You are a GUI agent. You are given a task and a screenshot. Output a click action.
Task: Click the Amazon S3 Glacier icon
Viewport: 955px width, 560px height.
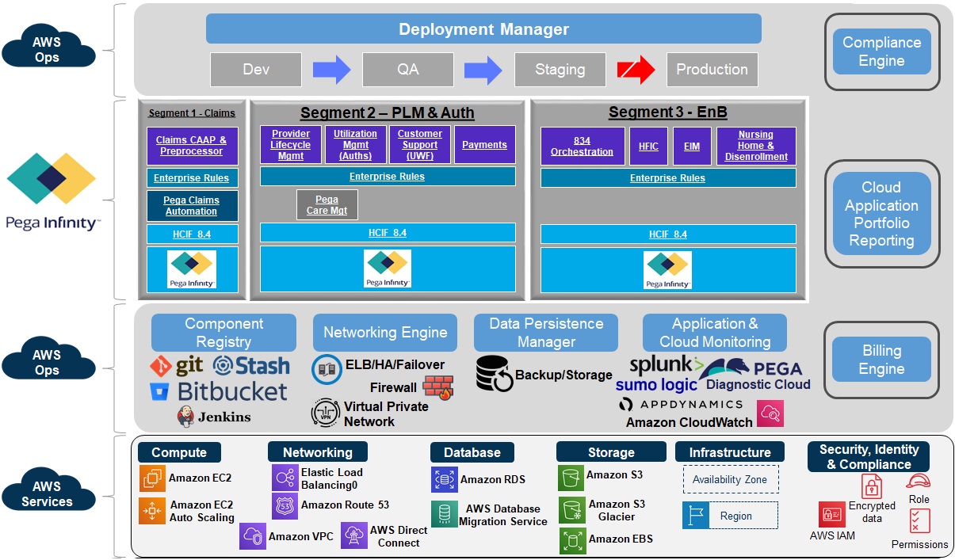pyautogui.click(x=573, y=511)
